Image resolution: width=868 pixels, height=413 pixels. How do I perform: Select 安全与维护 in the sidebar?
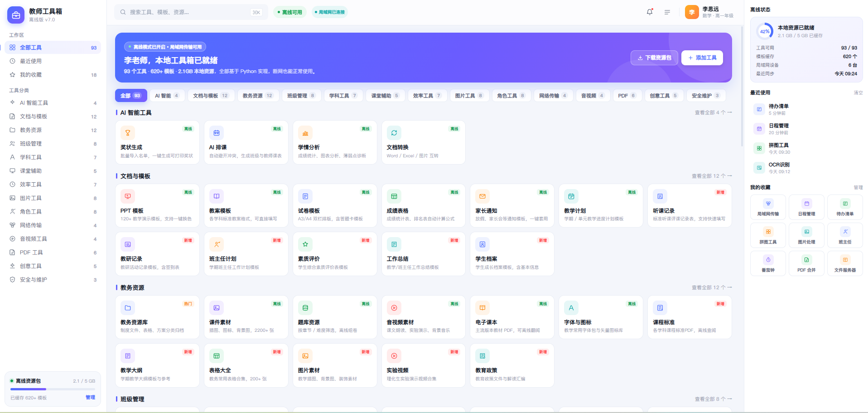53,280
